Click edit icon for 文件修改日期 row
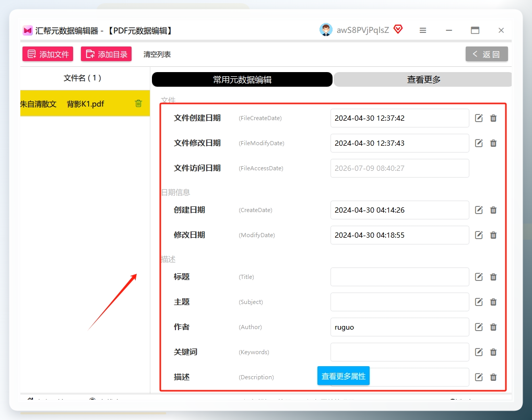532x420 pixels. 479,143
